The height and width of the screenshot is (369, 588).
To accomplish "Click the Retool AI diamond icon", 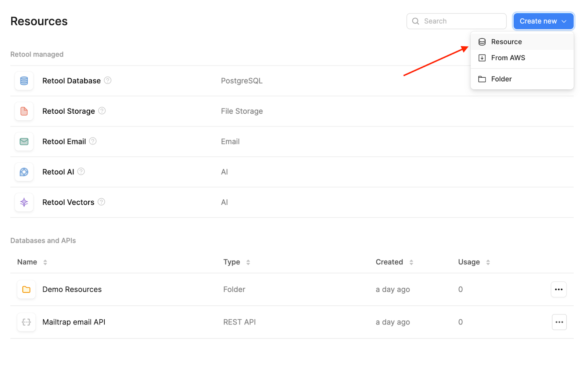I will (24, 172).
